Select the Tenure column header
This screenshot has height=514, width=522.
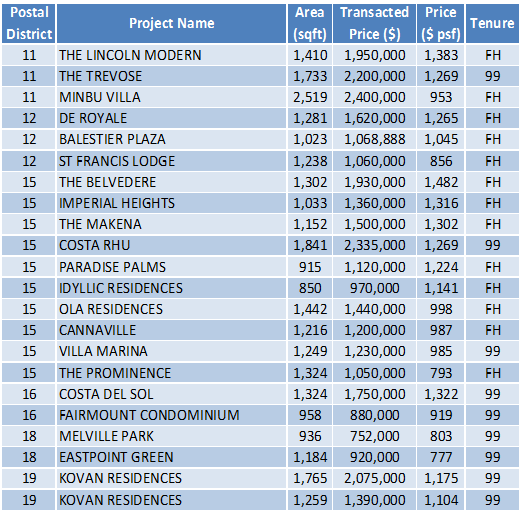(492, 23)
